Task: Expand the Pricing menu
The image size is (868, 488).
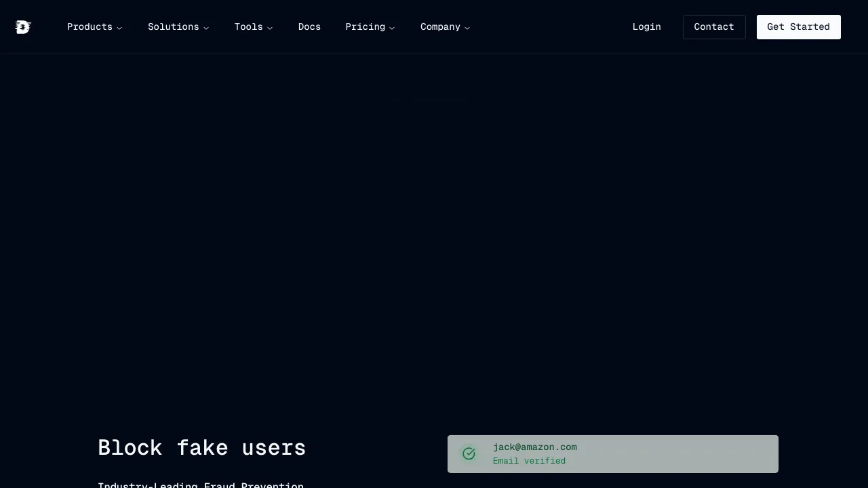Action: point(370,27)
